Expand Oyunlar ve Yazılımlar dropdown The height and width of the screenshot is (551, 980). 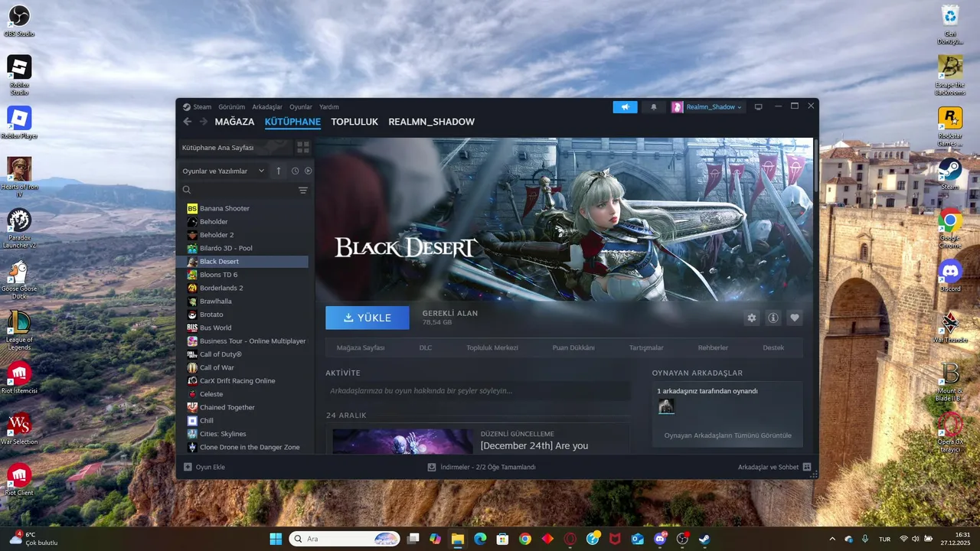click(223, 171)
